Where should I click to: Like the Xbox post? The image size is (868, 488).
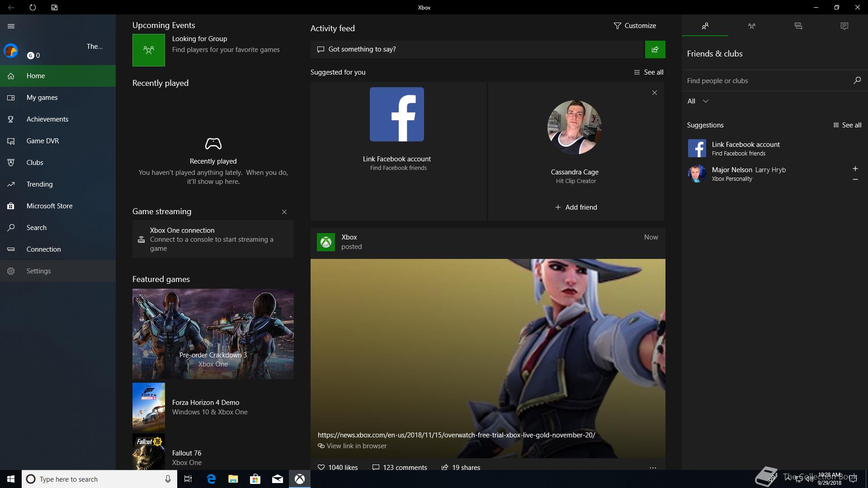[x=338, y=467]
